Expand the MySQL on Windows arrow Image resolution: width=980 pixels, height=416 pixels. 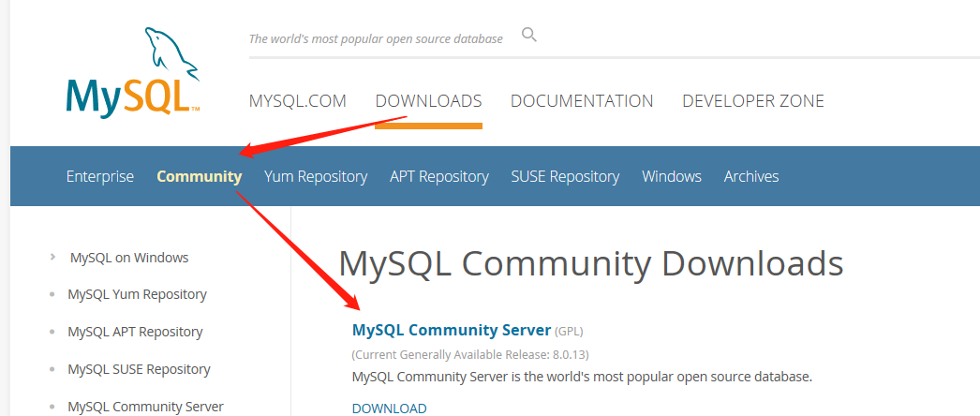pyautogui.click(x=53, y=257)
